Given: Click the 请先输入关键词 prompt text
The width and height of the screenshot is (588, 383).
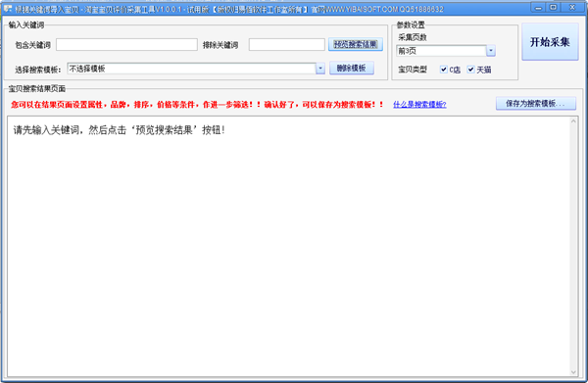Looking at the screenshot, I should pyautogui.click(x=120, y=130).
